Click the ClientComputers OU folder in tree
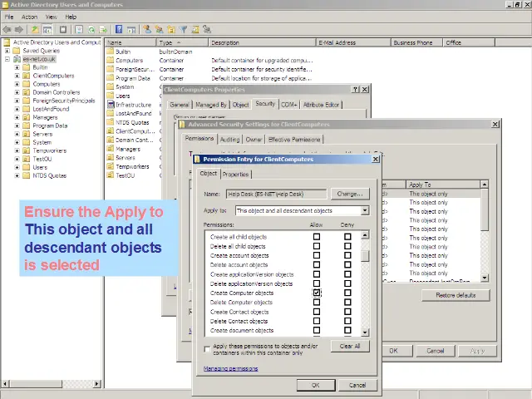The width and height of the screenshot is (532, 399). (x=27, y=76)
